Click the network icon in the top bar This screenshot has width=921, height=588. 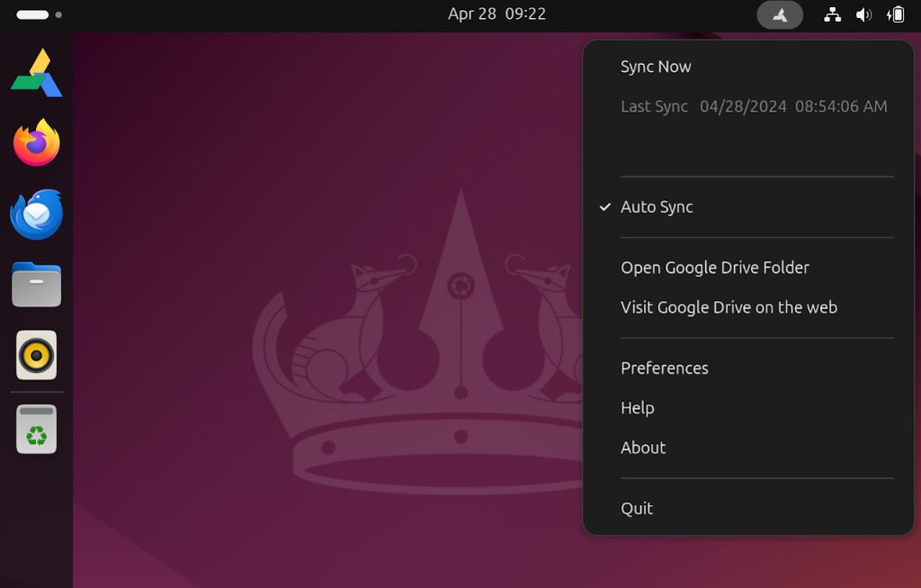[832, 13]
